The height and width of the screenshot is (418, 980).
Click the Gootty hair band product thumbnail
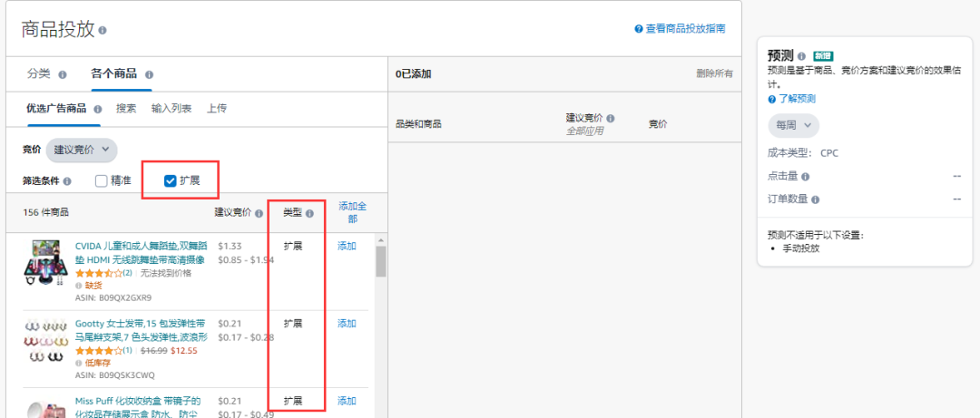click(x=47, y=342)
